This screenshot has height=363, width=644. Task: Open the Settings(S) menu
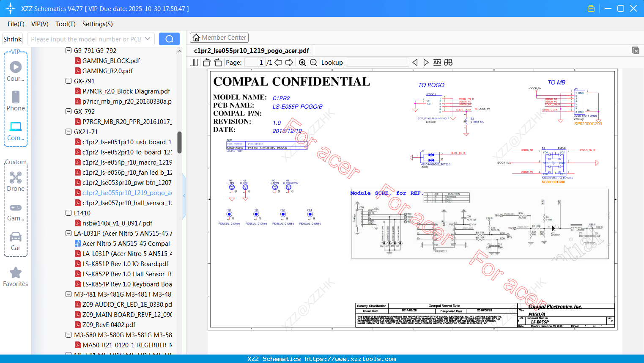98,24
